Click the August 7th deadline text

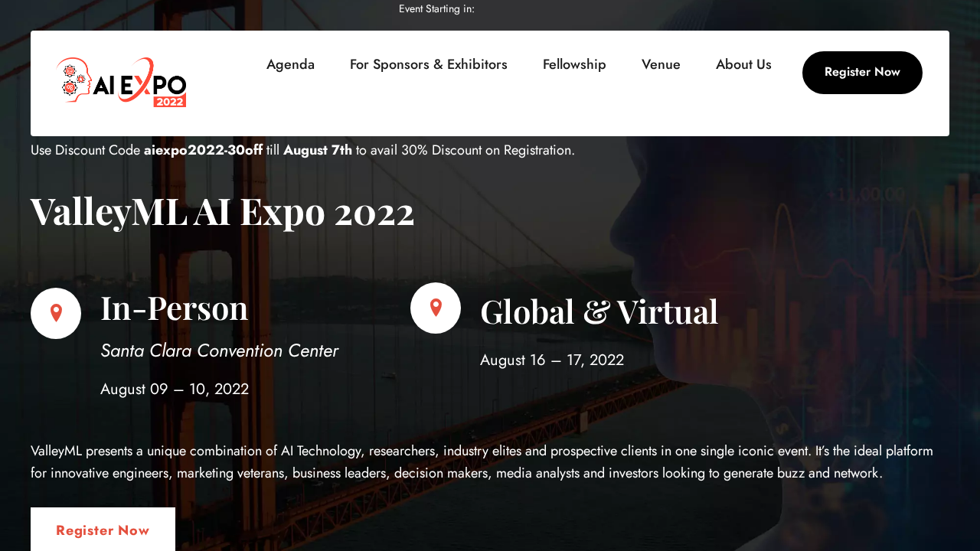[x=317, y=149]
